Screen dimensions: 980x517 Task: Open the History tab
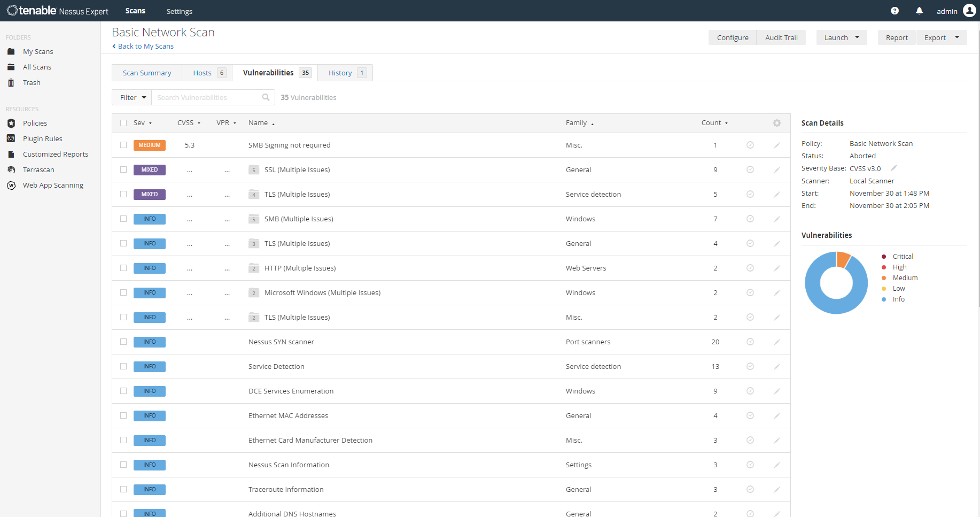tap(340, 73)
